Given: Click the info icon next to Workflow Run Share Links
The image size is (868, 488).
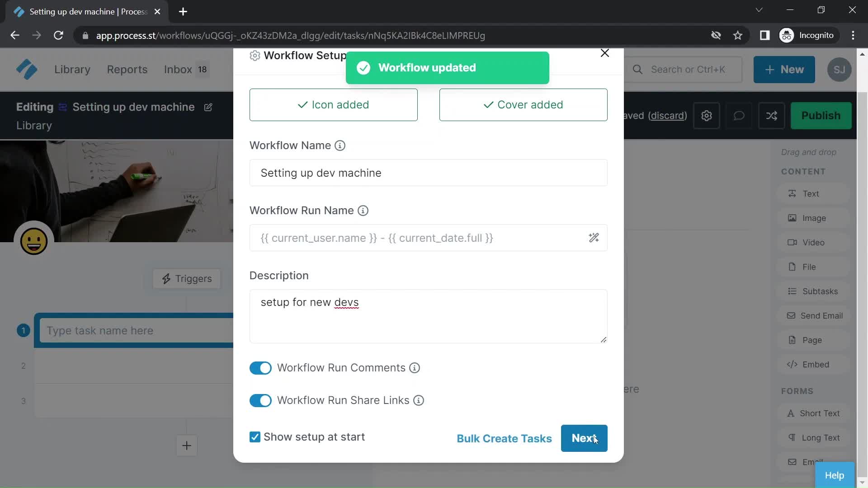Looking at the screenshot, I should 419,400.
